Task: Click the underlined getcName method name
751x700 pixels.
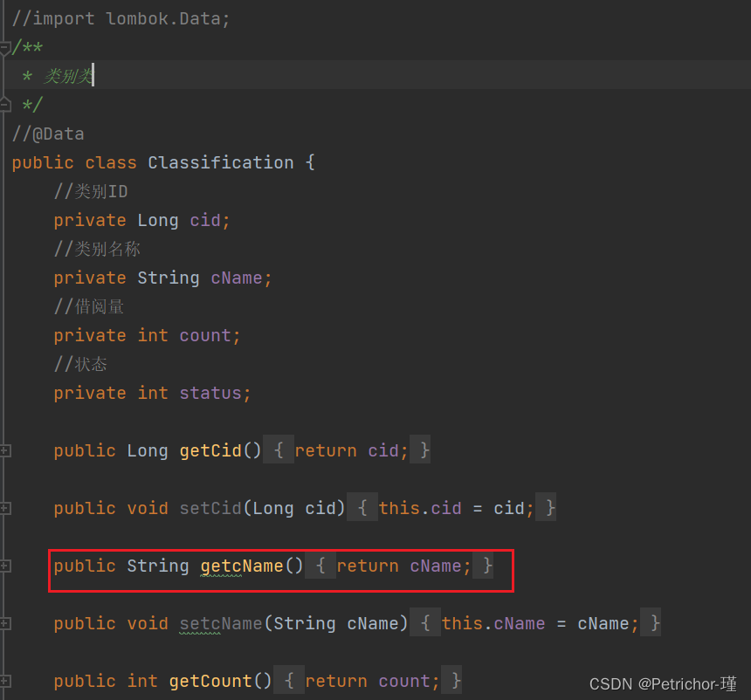Action: [x=242, y=566]
